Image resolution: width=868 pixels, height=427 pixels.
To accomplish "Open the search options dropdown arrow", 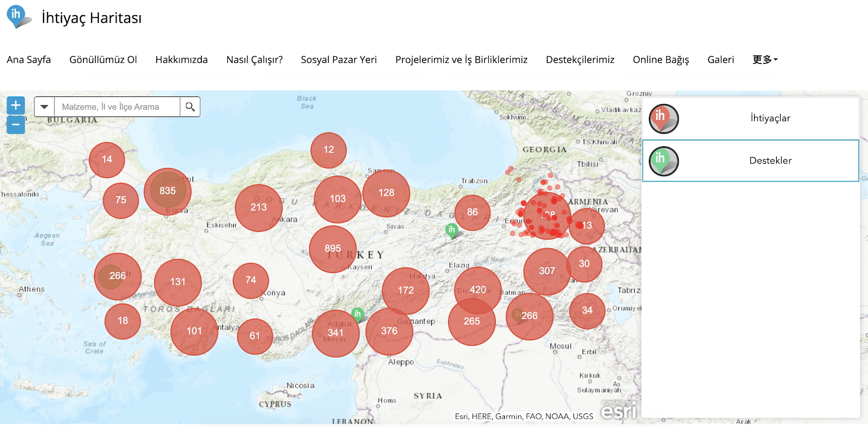I will pos(44,107).
